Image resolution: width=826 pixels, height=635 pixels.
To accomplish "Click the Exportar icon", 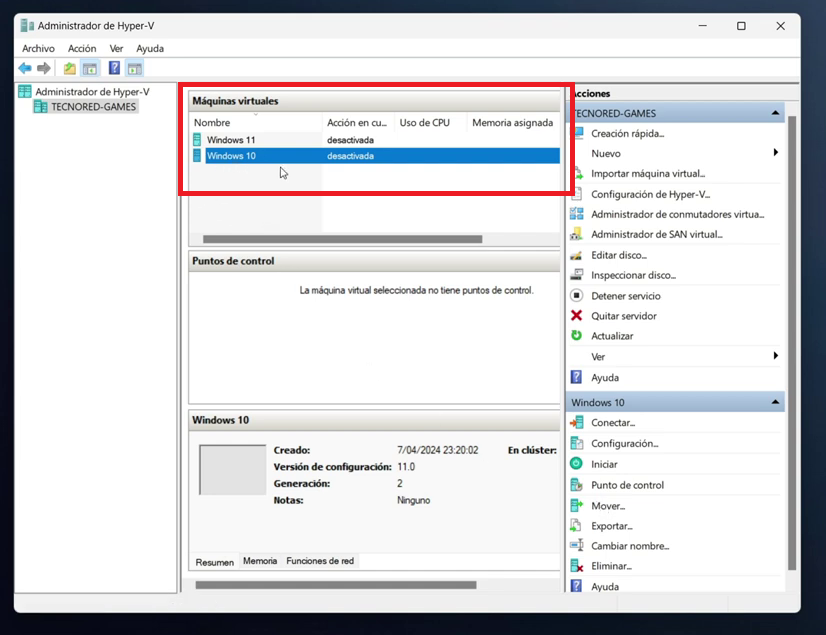I will click(x=577, y=526).
